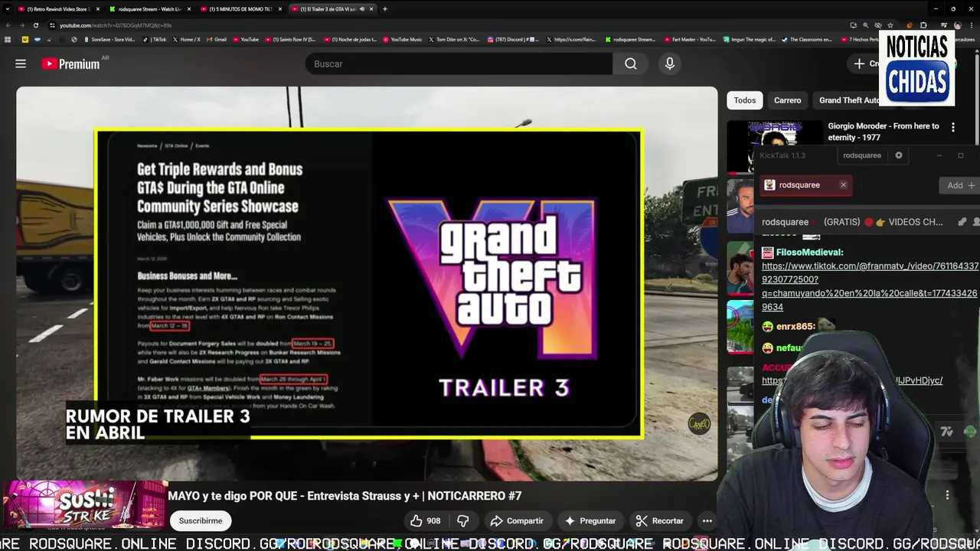The width and height of the screenshot is (980, 551).
Task: Click the browser forward arrow
Action: [x=21, y=25]
